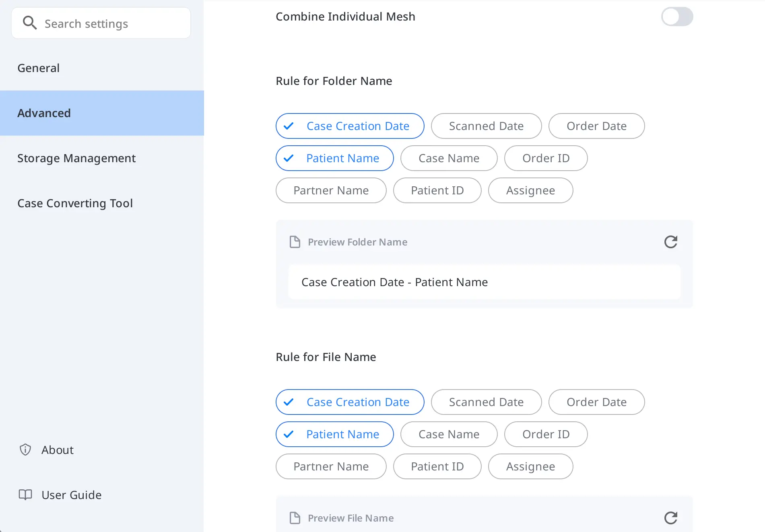Add Assignee to the file name rule
765x532 pixels.
(x=530, y=466)
